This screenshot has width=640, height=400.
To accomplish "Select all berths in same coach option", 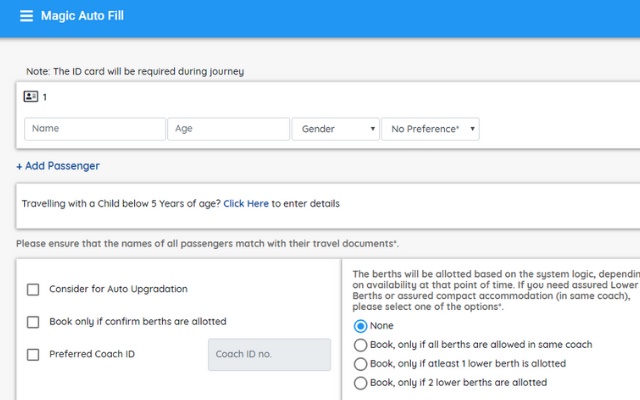I will [x=361, y=345].
